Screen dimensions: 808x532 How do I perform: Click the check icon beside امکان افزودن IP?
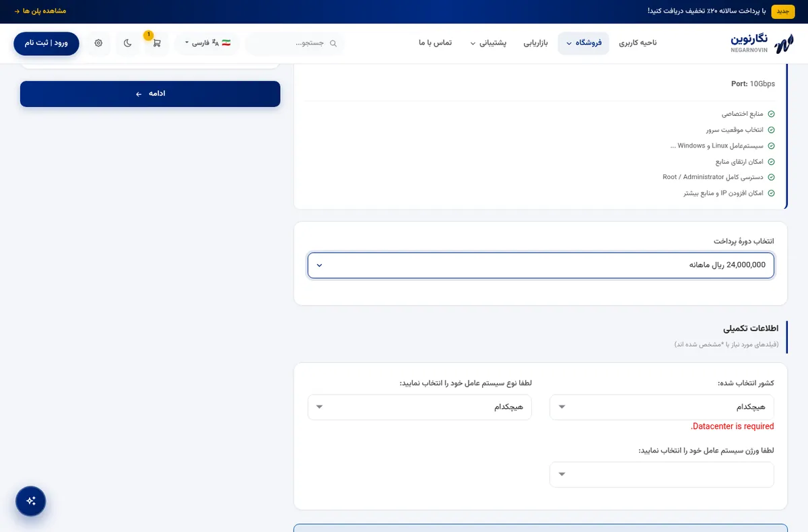[771, 193]
